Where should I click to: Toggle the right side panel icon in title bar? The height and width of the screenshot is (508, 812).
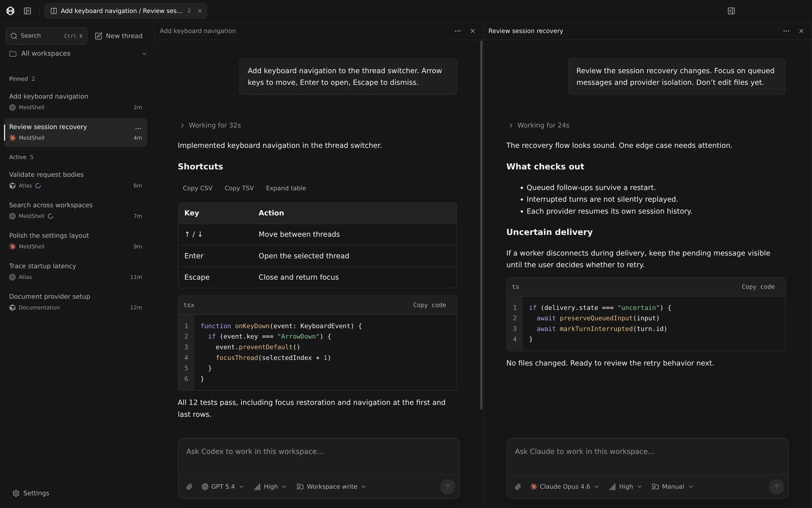pyautogui.click(x=731, y=11)
